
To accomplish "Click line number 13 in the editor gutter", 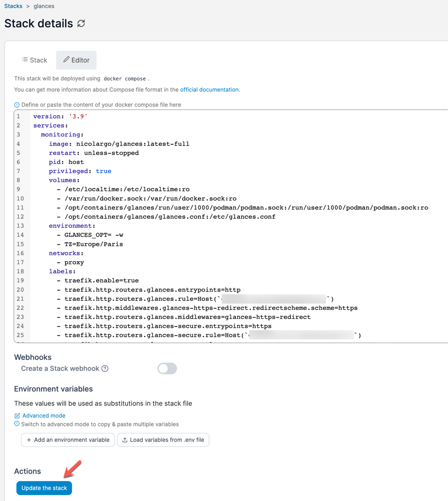I will click(x=20, y=226).
